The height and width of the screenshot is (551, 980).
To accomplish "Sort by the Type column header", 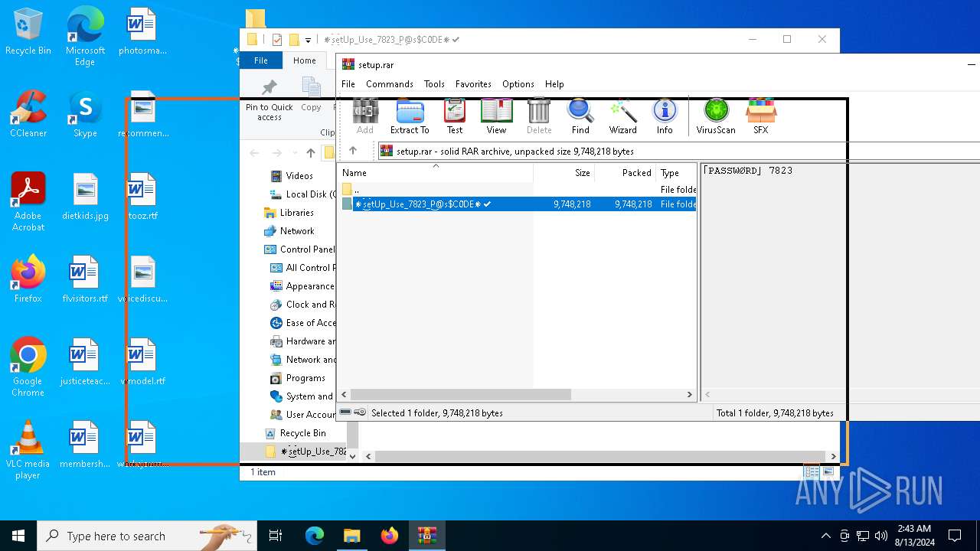I will tap(676, 173).
